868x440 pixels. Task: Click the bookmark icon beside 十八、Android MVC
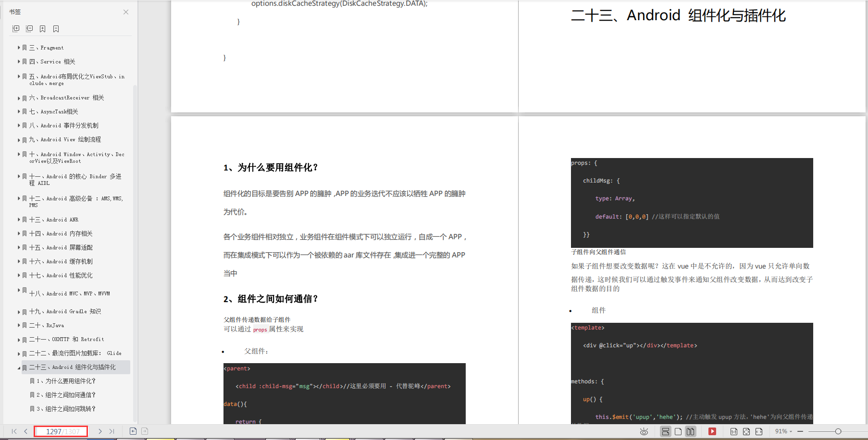(x=25, y=290)
